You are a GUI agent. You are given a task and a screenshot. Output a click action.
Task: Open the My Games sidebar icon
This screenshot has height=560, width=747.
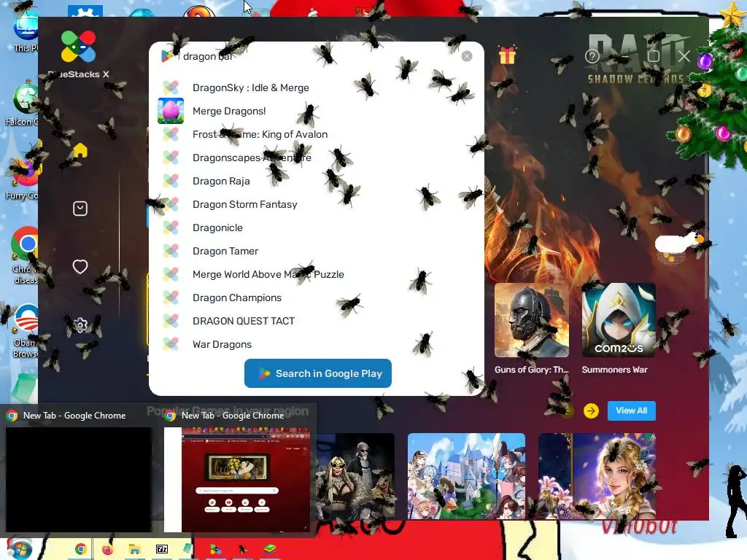pyautogui.click(x=80, y=209)
